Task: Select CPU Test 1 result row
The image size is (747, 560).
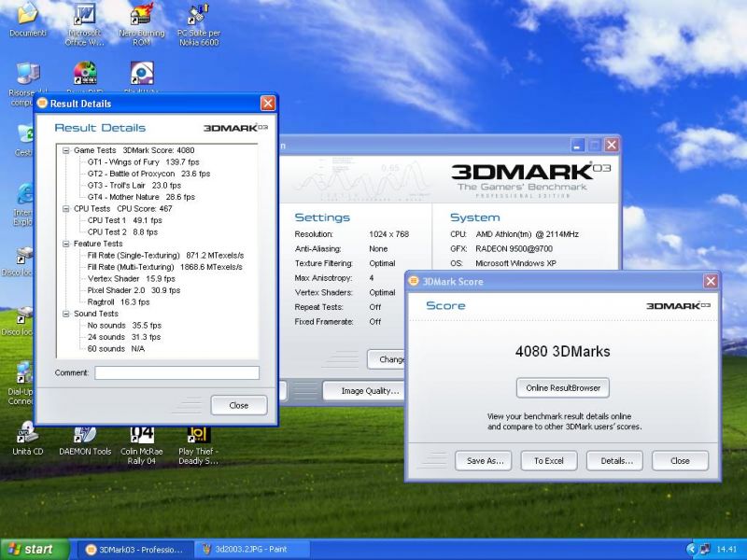Action: click(x=125, y=220)
